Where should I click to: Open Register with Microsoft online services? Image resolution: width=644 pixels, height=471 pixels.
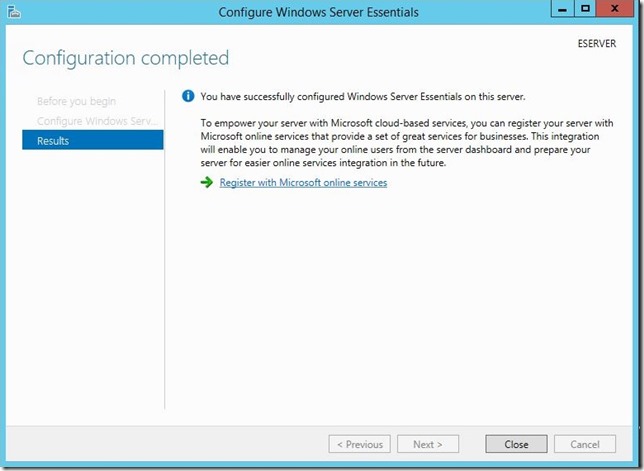303,183
